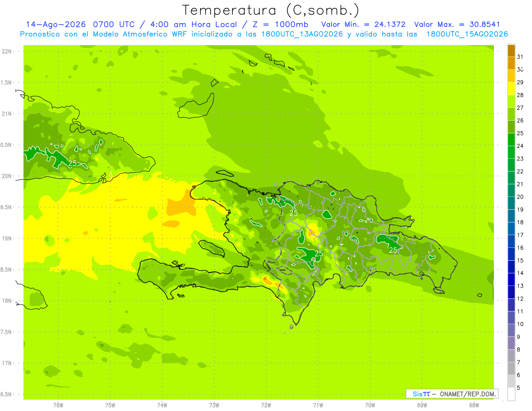The width and height of the screenshot is (532, 411).
Task: Click the "70W" longitude axis label
Action: (x=370, y=405)
